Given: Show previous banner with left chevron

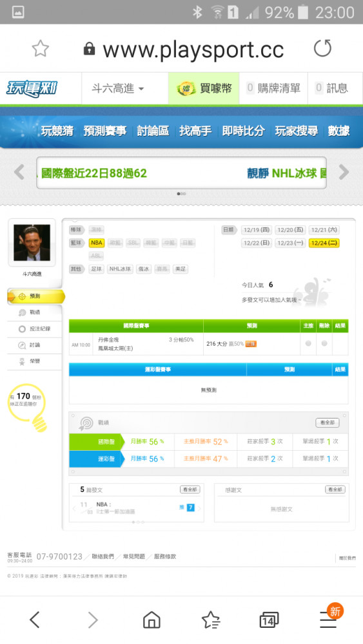Looking at the screenshot, I should (x=19, y=173).
